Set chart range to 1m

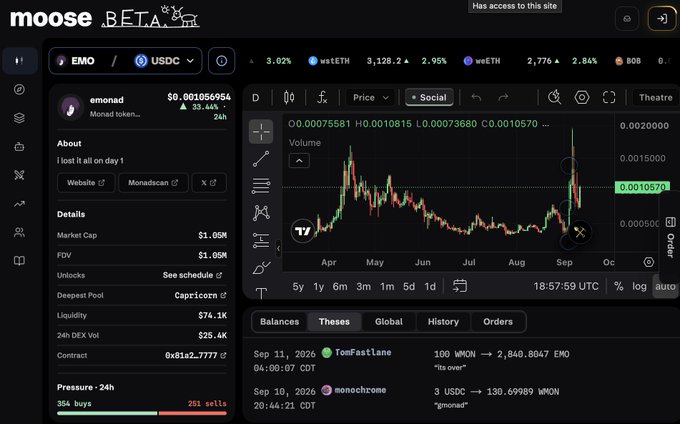click(x=387, y=287)
